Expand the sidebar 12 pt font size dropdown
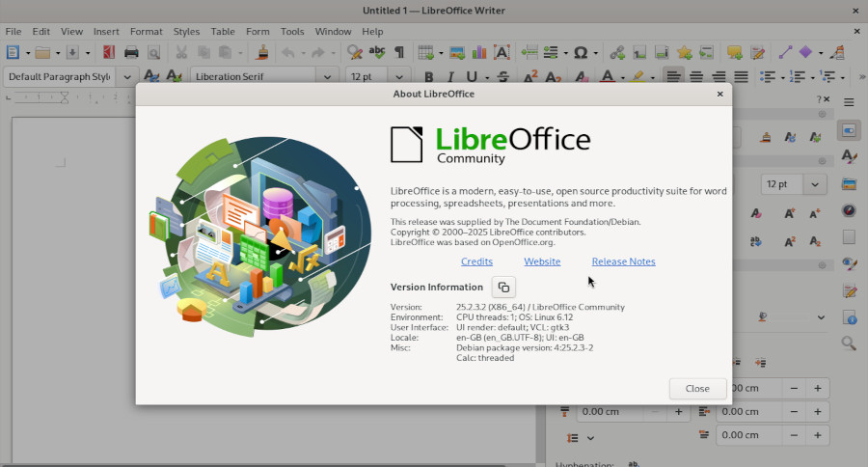Image resolution: width=868 pixels, height=467 pixels. point(815,184)
